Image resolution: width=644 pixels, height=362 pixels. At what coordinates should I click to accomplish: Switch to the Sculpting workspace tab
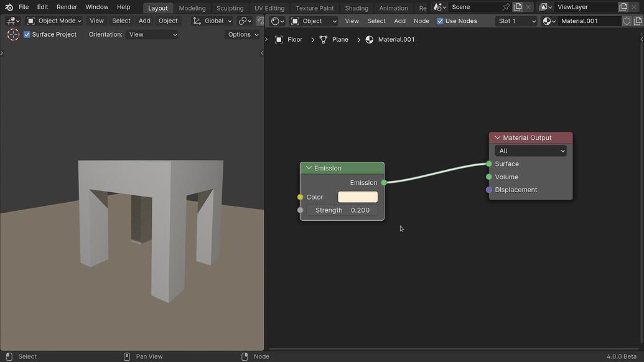pyautogui.click(x=230, y=8)
